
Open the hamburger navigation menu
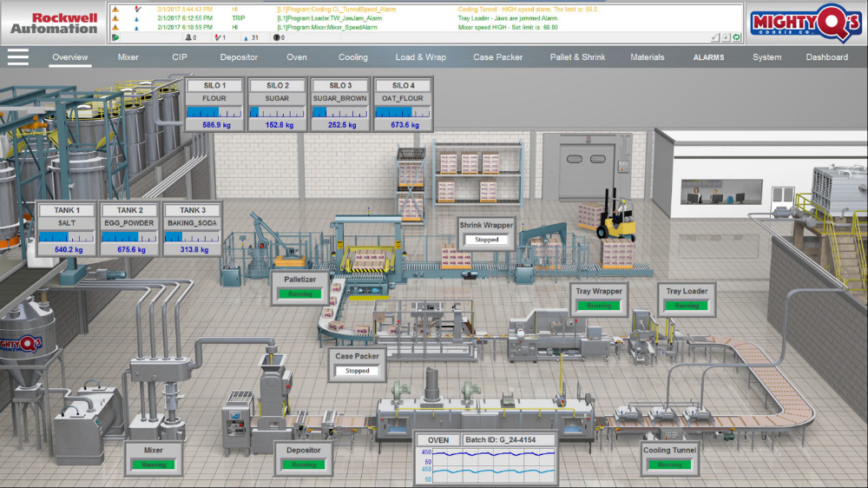[18, 56]
